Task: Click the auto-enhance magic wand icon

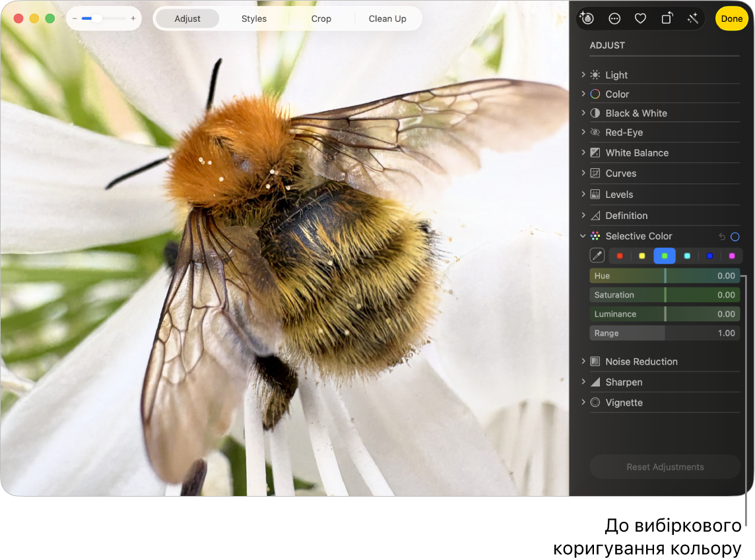Action: pos(692,18)
